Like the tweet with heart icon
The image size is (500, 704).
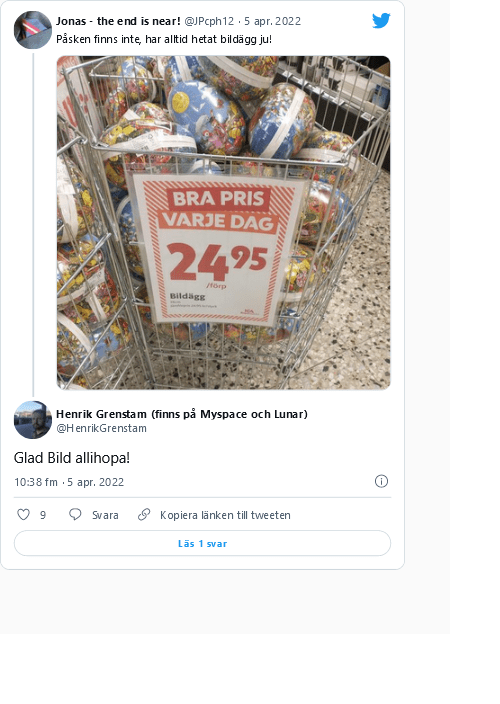(x=23, y=514)
